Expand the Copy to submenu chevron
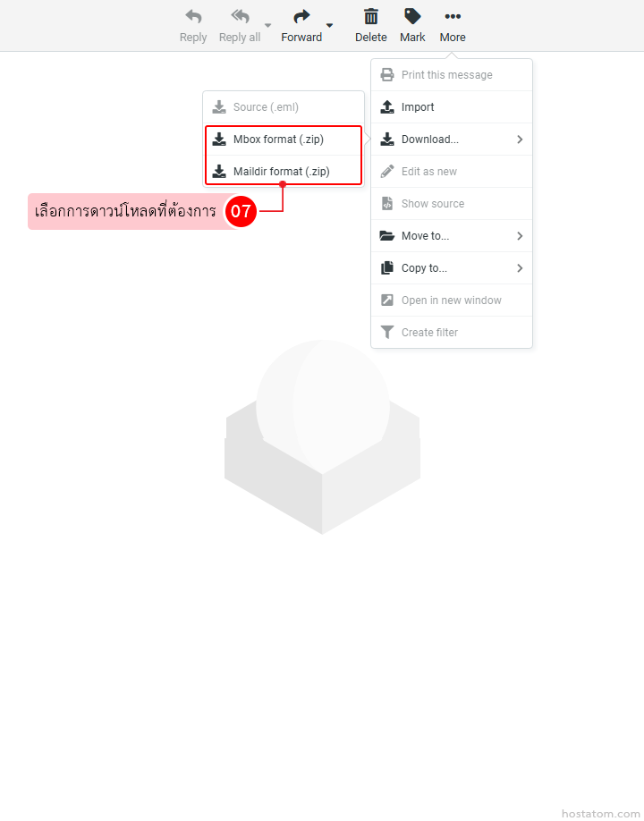 [x=520, y=268]
